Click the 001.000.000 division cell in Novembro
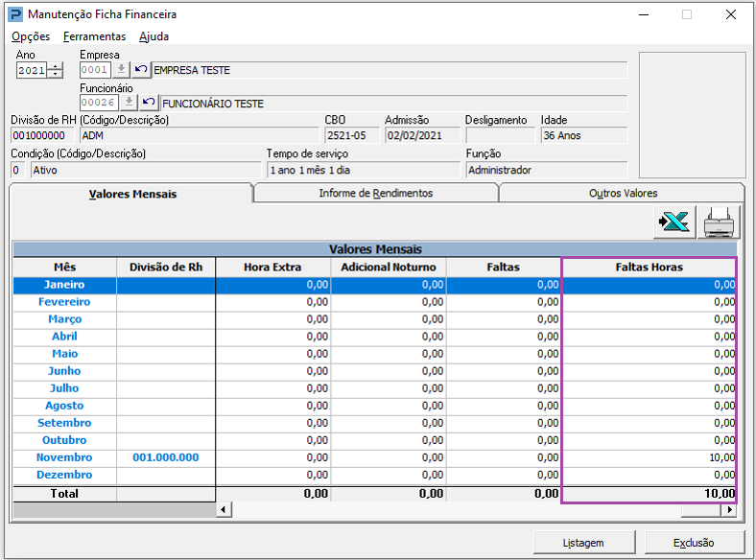 click(x=166, y=457)
